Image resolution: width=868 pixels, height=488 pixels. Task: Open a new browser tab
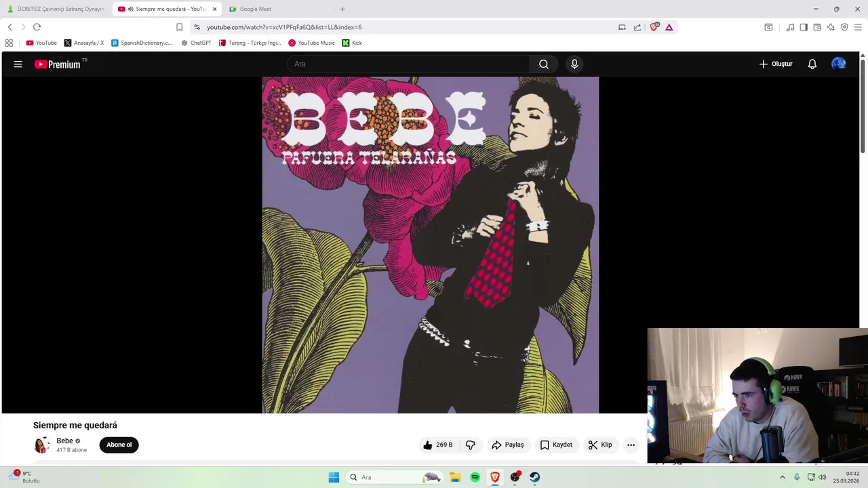pyautogui.click(x=342, y=9)
